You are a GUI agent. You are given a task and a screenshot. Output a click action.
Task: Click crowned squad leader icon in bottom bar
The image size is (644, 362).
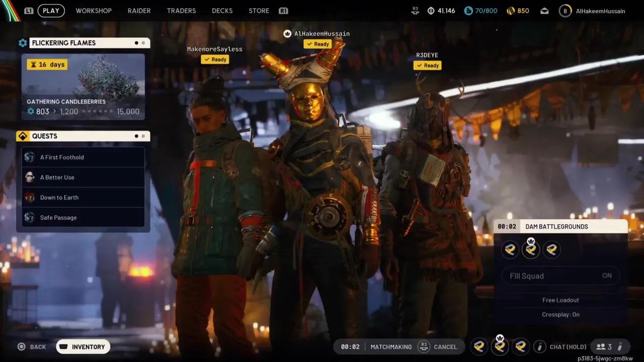[x=500, y=346]
